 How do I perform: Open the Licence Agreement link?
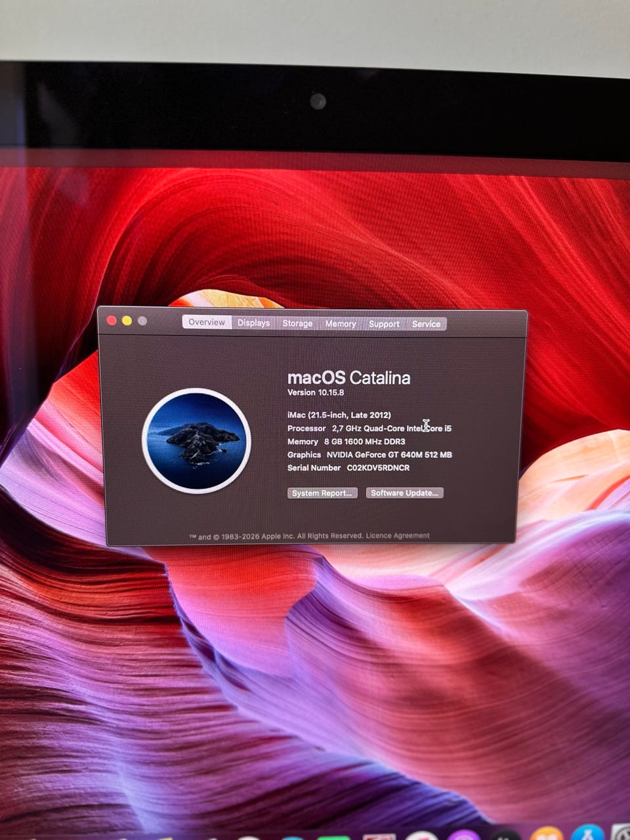click(x=398, y=535)
